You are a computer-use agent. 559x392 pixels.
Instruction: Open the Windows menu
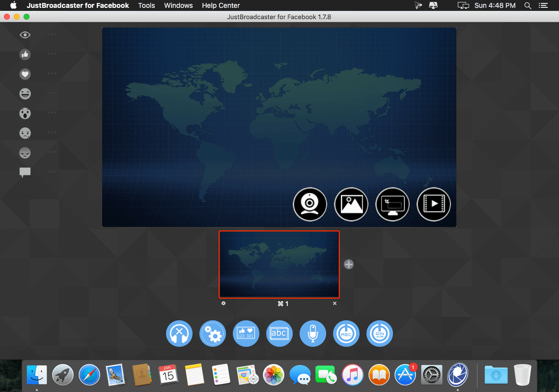[x=178, y=5]
